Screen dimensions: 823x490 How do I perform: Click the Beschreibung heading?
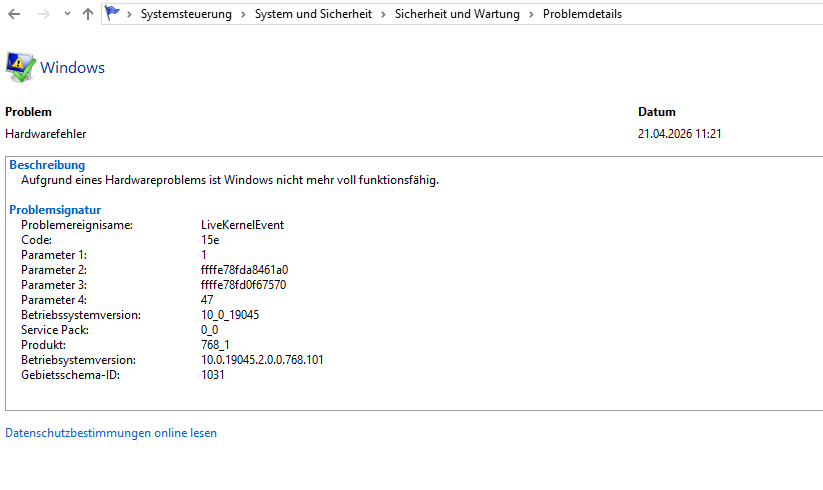pos(47,165)
